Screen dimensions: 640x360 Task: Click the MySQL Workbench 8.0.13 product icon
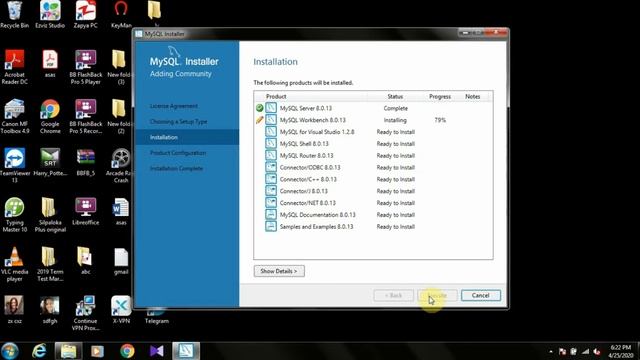[x=271, y=120]
